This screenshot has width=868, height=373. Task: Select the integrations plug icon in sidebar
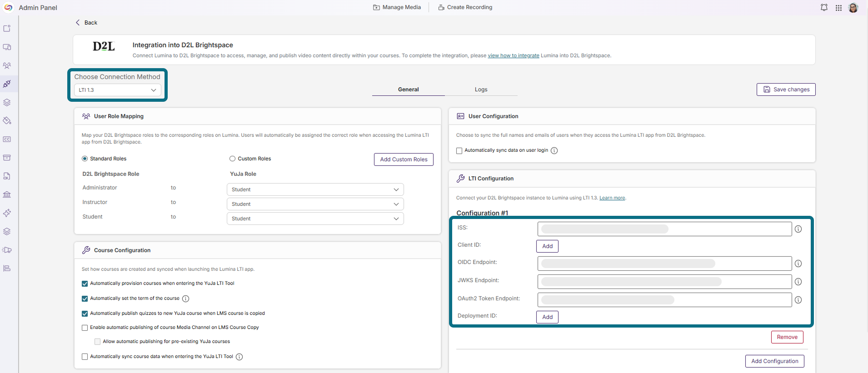[7, 84]
